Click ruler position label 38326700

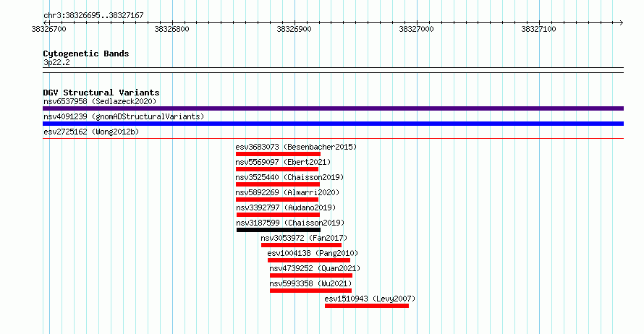(x=49, y=29)
